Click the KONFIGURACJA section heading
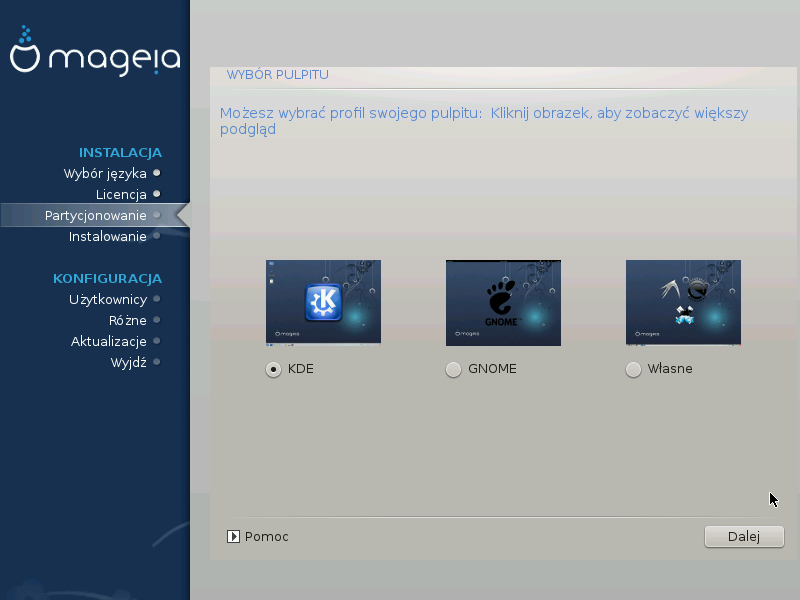The height and width of the screenshot is (600, 800). (108, 279)
